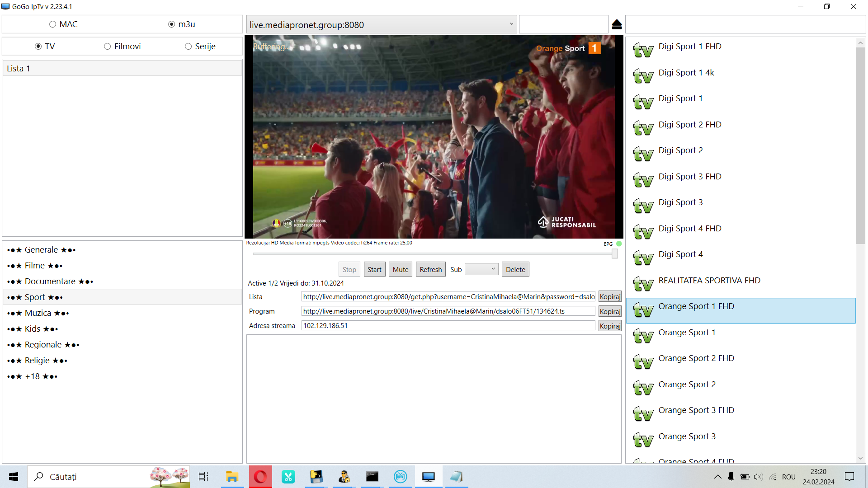This screenshot has height=488, width=868.
Task: Open the scissors app in taskbar
Action: pos(288,477)
